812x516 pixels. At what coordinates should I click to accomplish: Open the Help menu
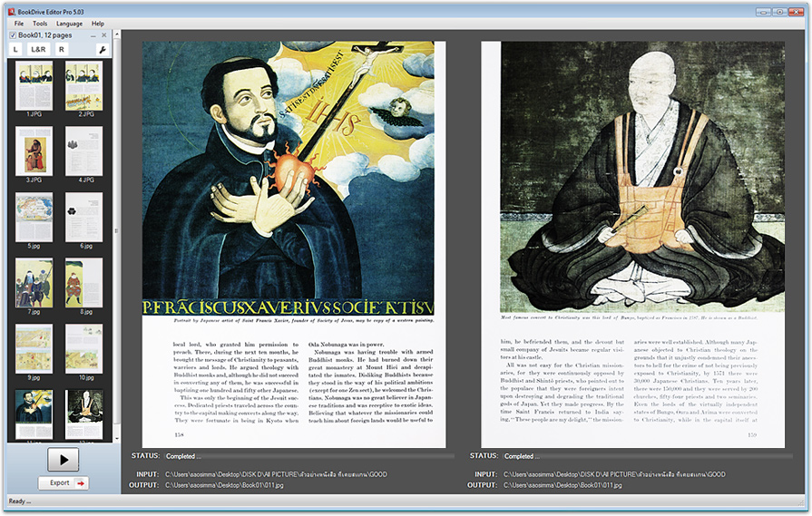(98, 24)
